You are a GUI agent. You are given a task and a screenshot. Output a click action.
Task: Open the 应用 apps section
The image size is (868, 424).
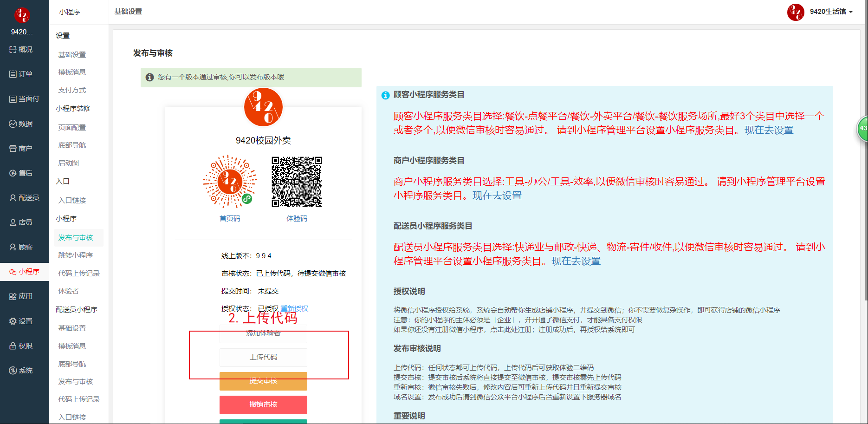pos(21,296)
